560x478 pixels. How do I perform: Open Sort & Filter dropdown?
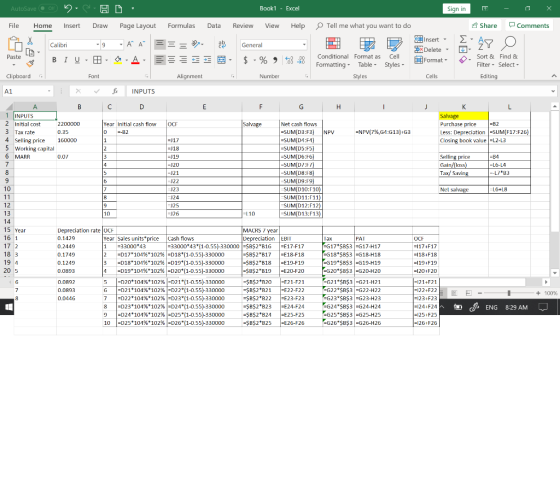(x=485, y=52)
